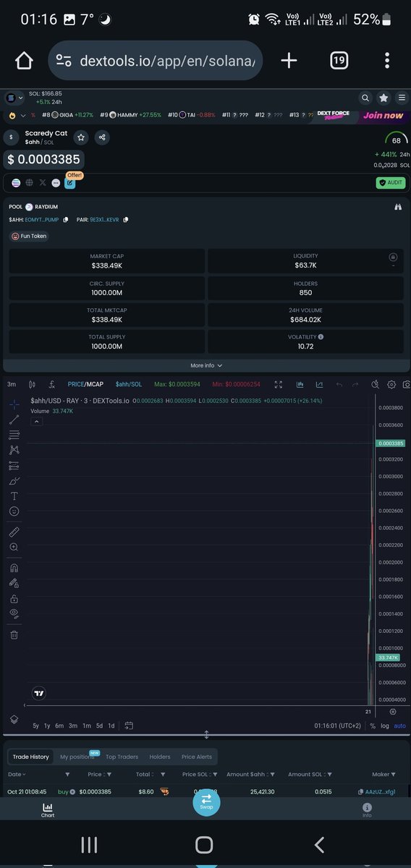Expand the hot pairs chevron
Viewport: 411px width, 868px height.
[x=22, y=115]
